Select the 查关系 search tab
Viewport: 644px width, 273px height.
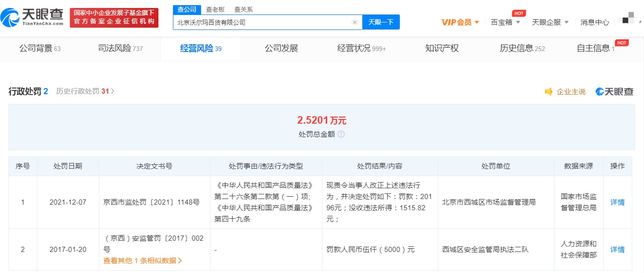click(243, 9)
